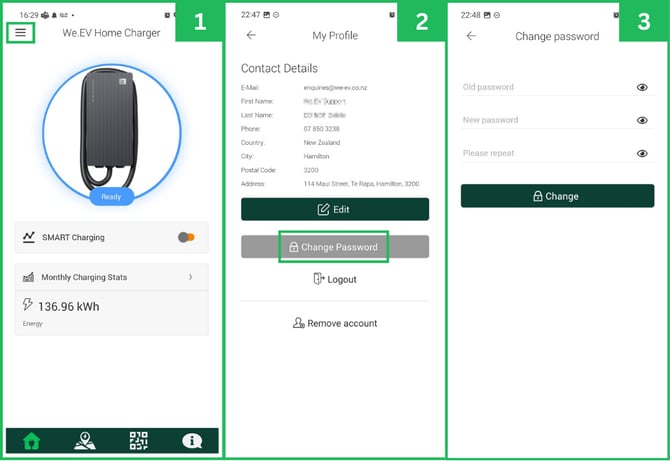Click the Contact Details heading

tap(279, 68)
